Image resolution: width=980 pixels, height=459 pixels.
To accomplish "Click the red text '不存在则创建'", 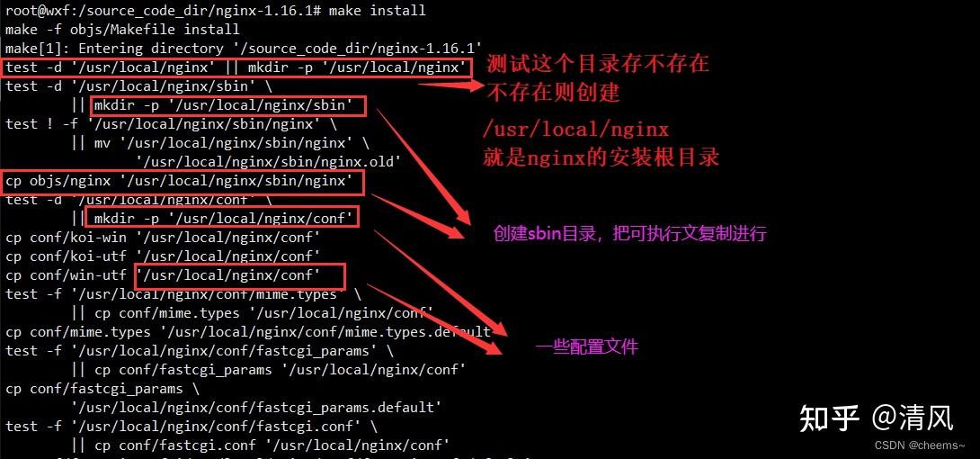I will click(x=553, y=93).
